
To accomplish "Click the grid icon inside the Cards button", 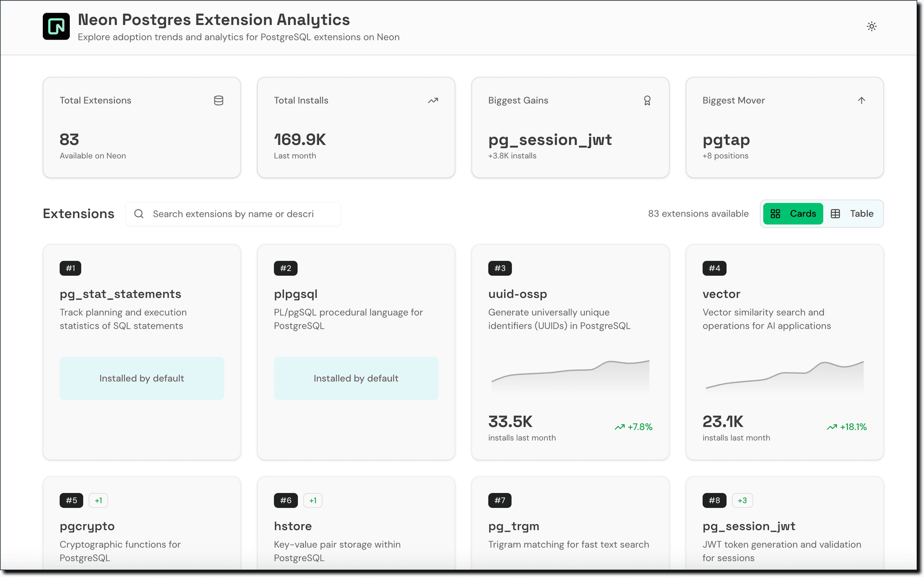I will click(775, 213).
